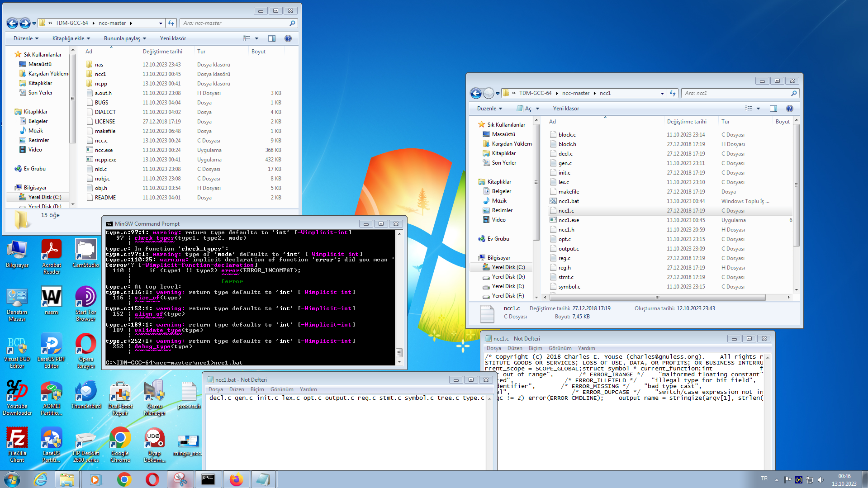
Task: Toggle the preview pane in the ncc-master window
Action: [271, 38]
